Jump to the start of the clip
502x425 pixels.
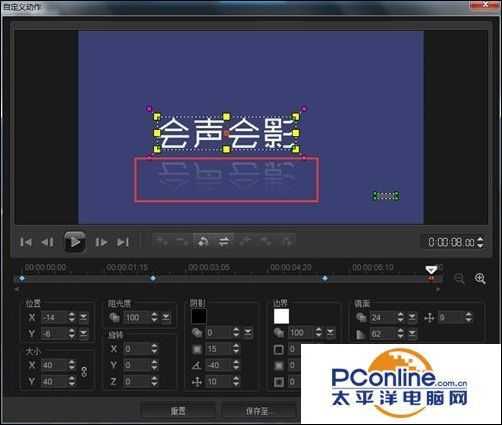[x=26, y=242]
